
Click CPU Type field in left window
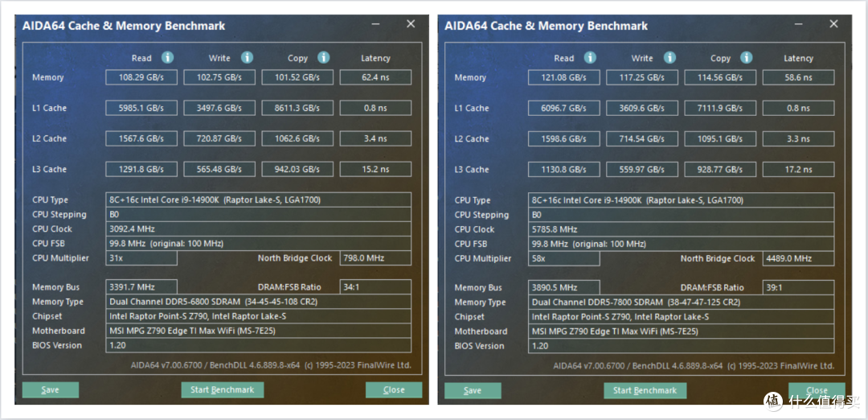[259, 200]
